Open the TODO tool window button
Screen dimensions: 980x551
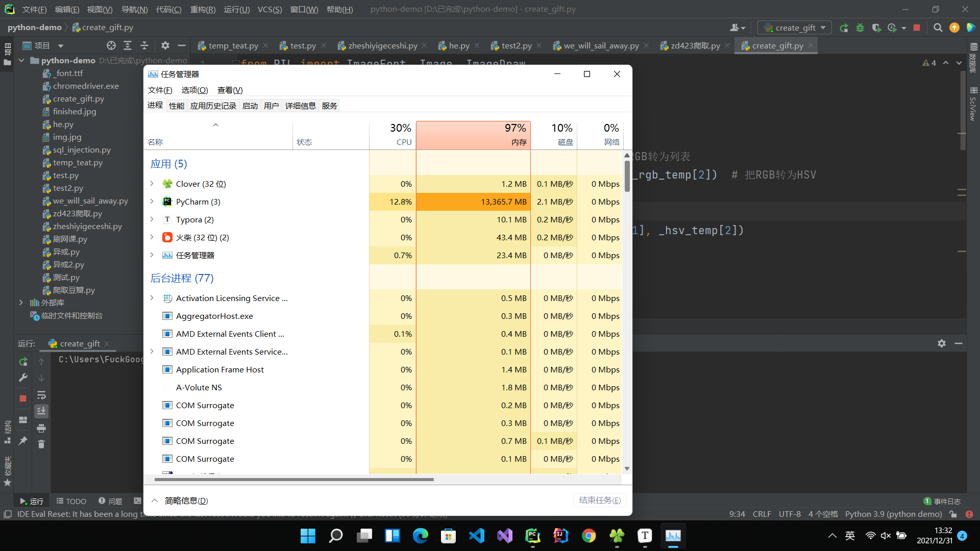[x=71, y=501]
